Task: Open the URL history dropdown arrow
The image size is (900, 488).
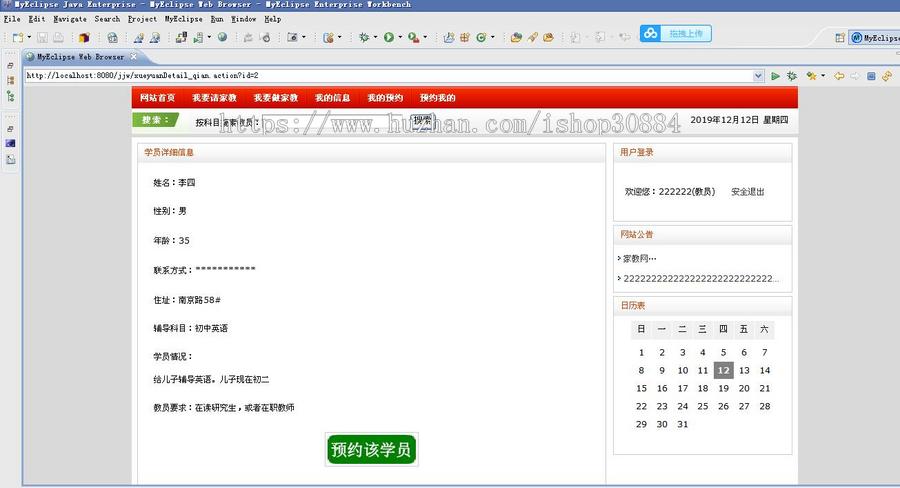Action: pos(758,76)
